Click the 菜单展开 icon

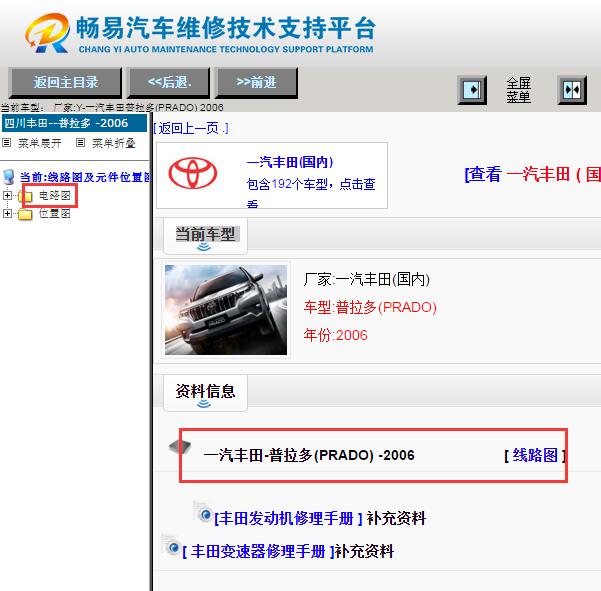7,143
